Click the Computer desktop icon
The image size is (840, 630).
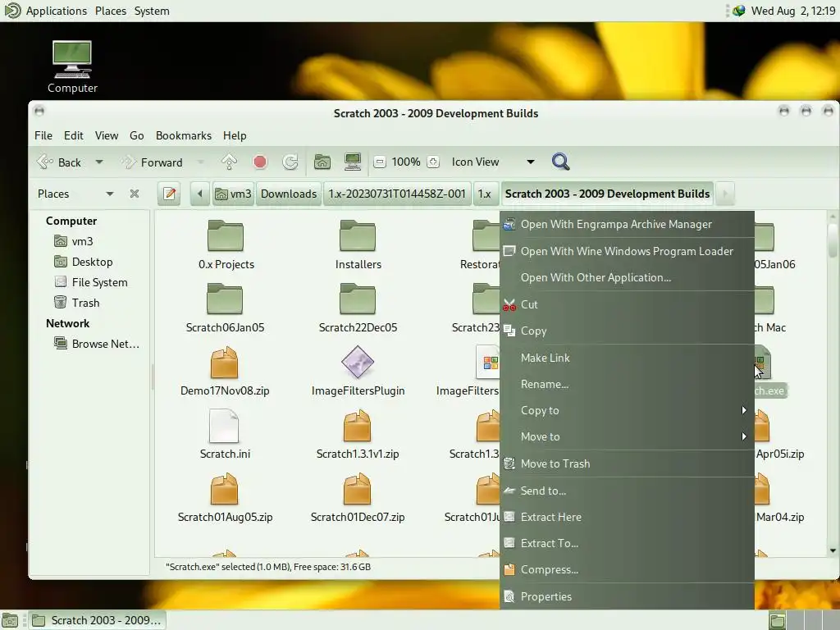coord(72,67)
